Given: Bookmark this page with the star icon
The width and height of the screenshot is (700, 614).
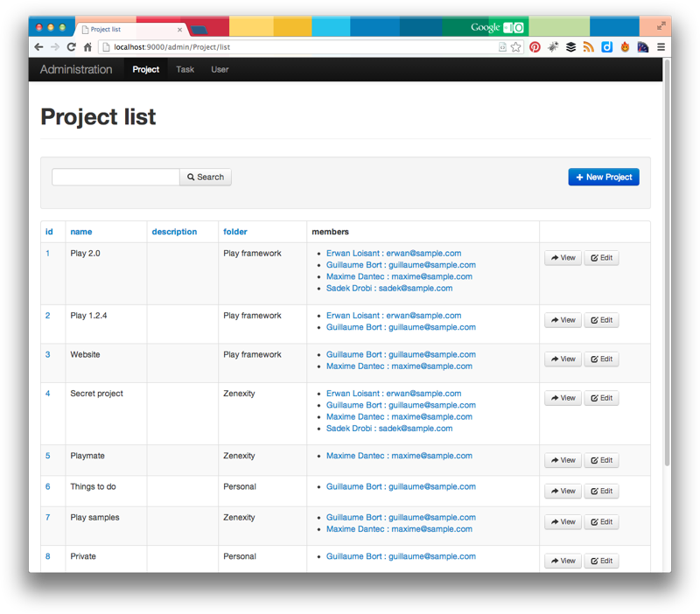Looking at the screenshot, I should pyautogui.click(x=516, y=47).
